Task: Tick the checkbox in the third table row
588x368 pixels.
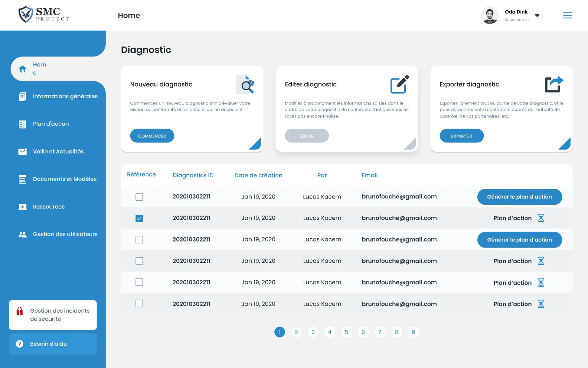Action: click(139, 240)
